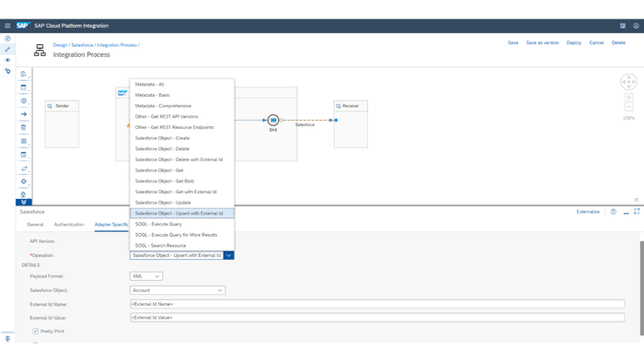Open the Payload Format dropdown
This screenshot has width=644, height=362.
[x=146, y=276]
